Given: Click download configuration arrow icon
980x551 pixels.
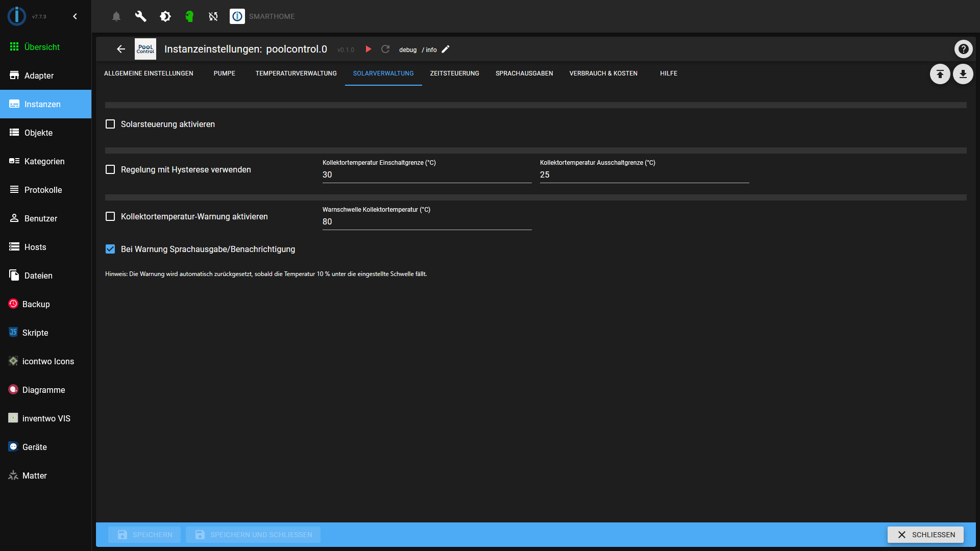Looking at the screenshot, I should point(963,74).
